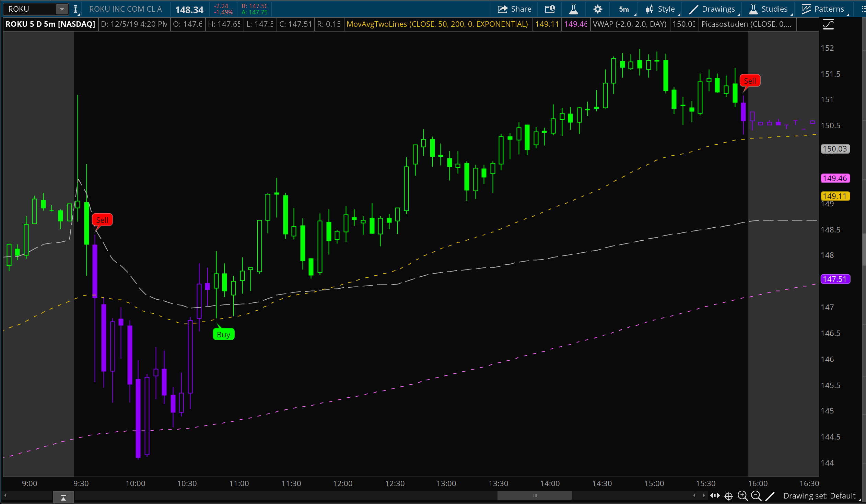Viewport: 866px width, 504px height.
Task: Click the symbol link clipboard icon
Action: (76, 9)
